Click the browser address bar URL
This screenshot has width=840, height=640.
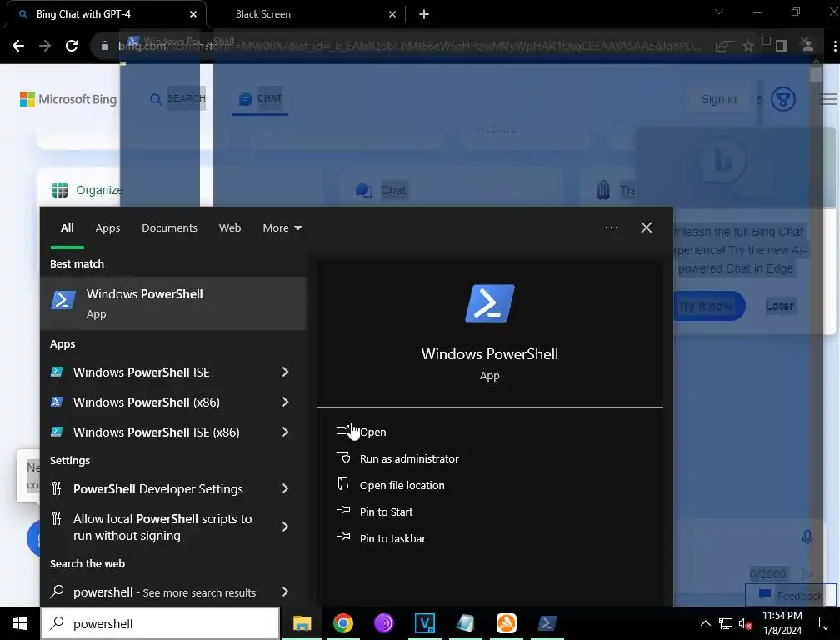pyautogui.click(x=410, y=46)
